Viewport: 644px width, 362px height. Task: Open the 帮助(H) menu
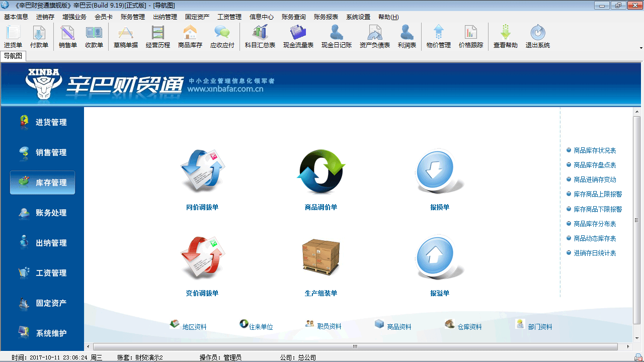click(x=388, y=17)
